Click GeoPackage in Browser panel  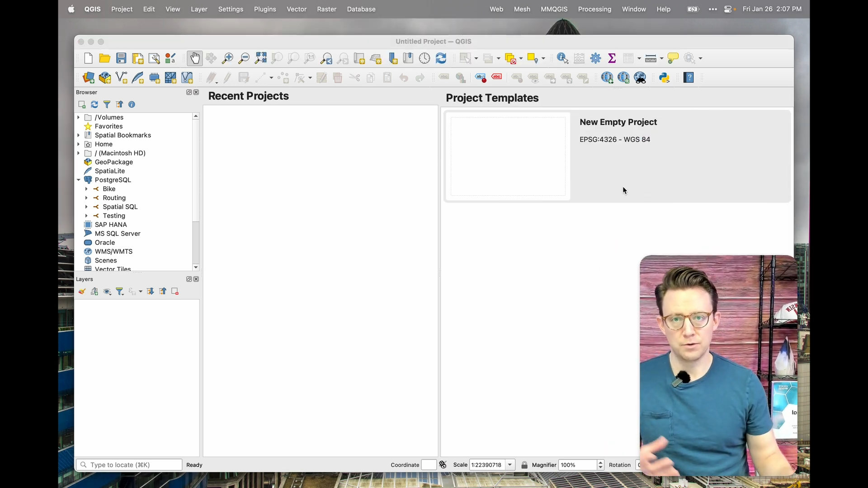114,162
